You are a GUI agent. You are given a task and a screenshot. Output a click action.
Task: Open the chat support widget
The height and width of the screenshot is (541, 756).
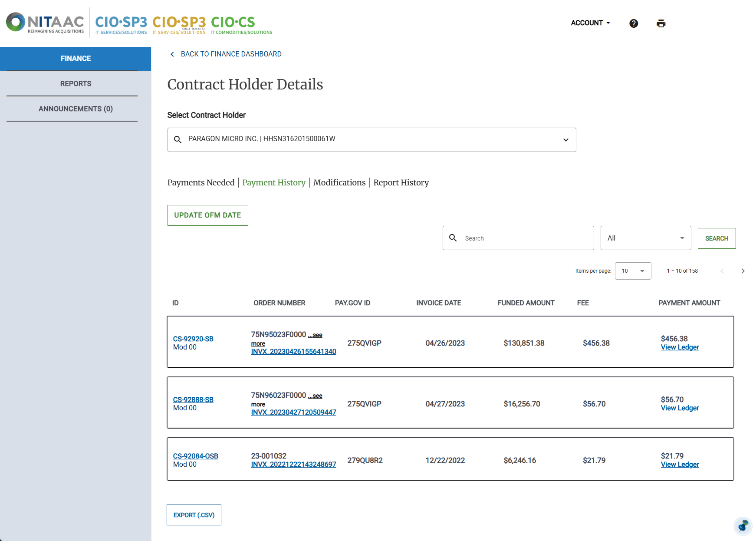point(743,526)
